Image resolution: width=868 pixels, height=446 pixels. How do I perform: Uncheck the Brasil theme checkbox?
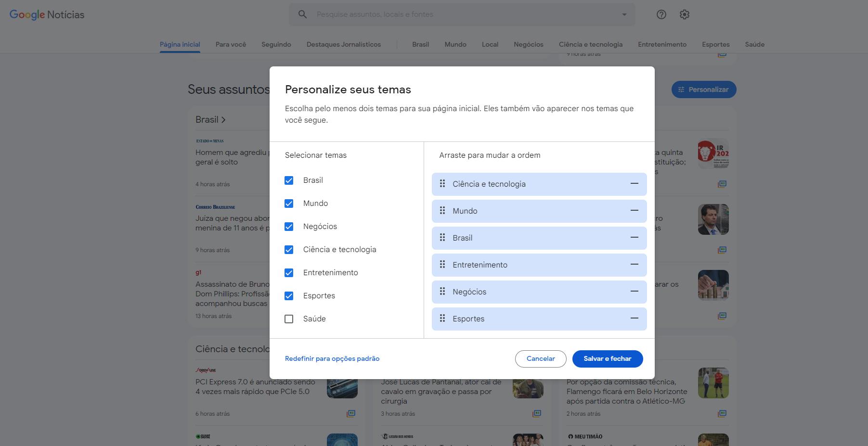289,180
